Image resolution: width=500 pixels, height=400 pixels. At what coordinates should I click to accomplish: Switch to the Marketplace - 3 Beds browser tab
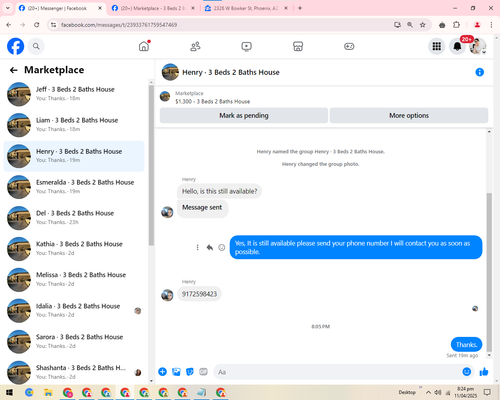point(153,8)
